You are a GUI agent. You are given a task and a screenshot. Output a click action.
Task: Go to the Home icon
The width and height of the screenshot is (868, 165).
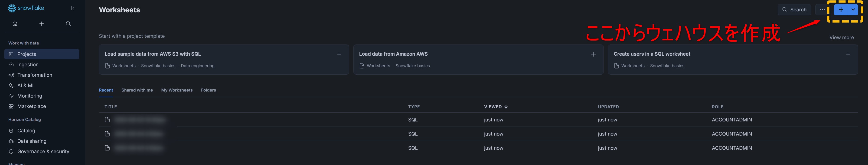click(x=15, y=24)
